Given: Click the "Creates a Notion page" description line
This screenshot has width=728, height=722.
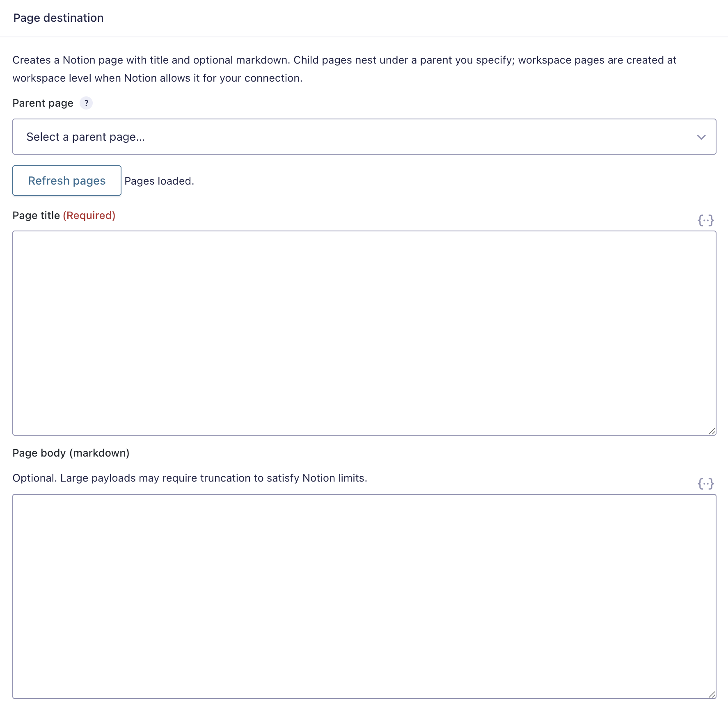Looking at the screenshot, I should coord(344,60).
